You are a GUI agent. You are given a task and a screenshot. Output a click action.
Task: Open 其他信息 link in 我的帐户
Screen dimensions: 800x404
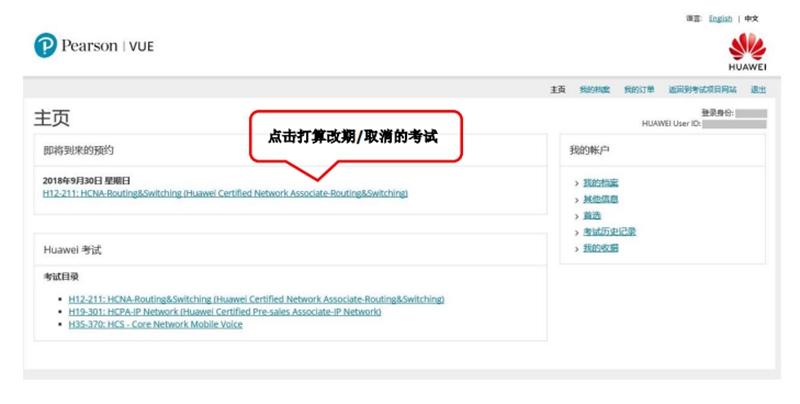[601, 199]
